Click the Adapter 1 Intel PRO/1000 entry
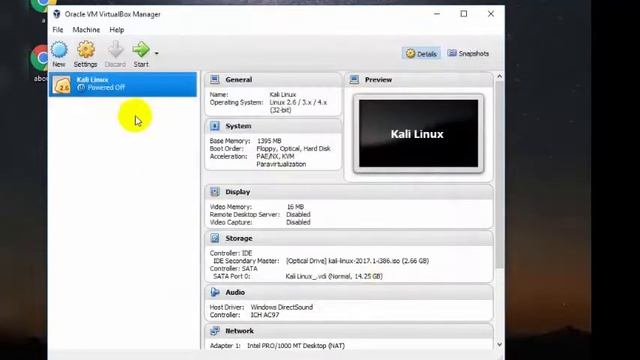Viewport: 640px width, 360px height. tap(296, 346)
